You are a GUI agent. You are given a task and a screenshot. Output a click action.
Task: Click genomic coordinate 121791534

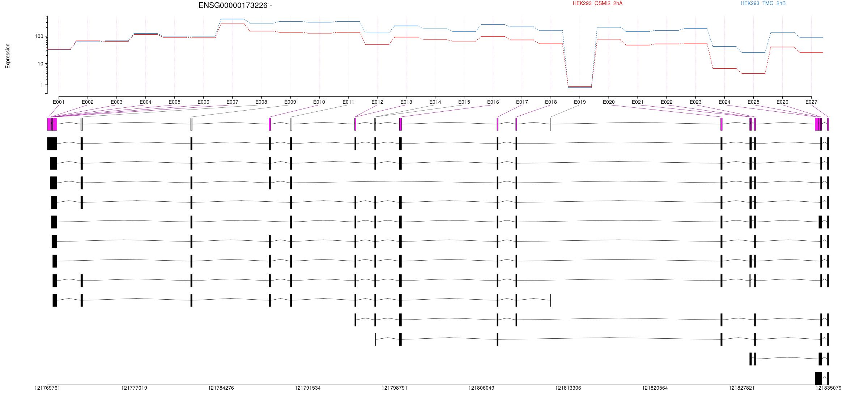[308, 388]
